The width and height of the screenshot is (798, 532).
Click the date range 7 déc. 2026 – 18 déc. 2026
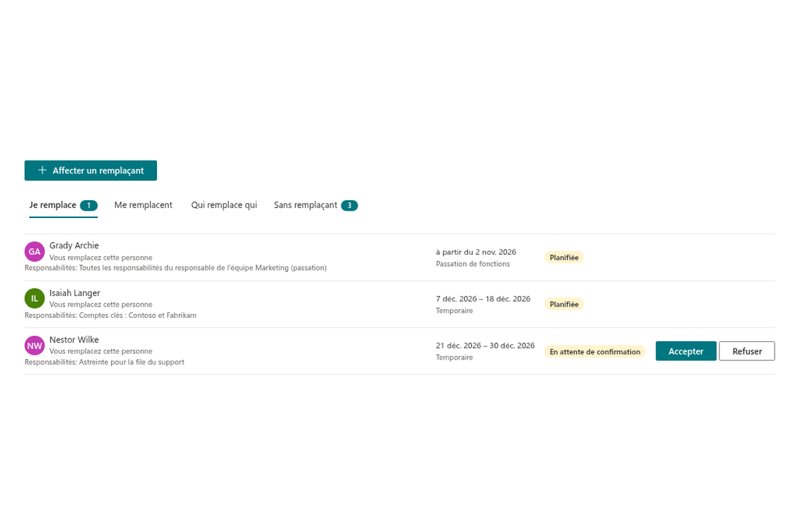[483, 299]
